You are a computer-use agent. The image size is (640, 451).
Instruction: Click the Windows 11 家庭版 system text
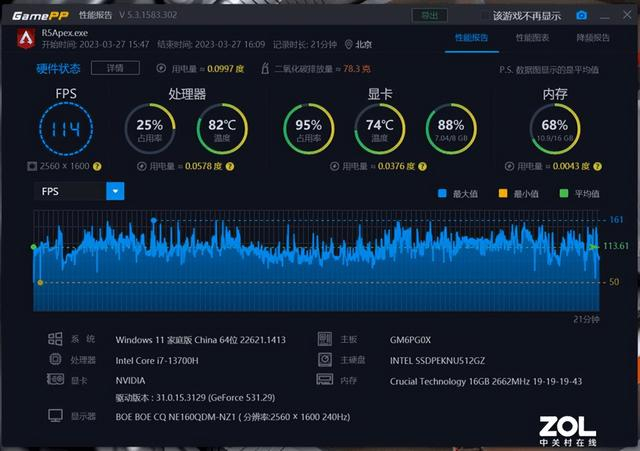click(x=200, y=340)
